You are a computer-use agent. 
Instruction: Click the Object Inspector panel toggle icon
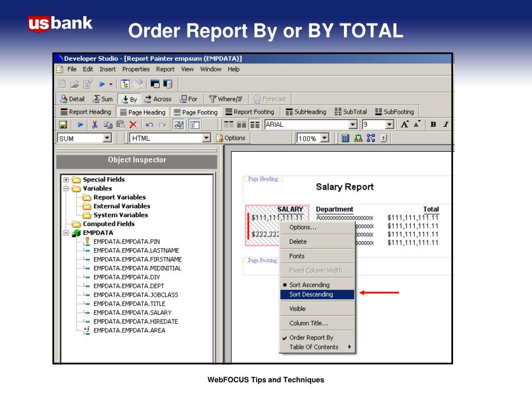coord(195,125)
